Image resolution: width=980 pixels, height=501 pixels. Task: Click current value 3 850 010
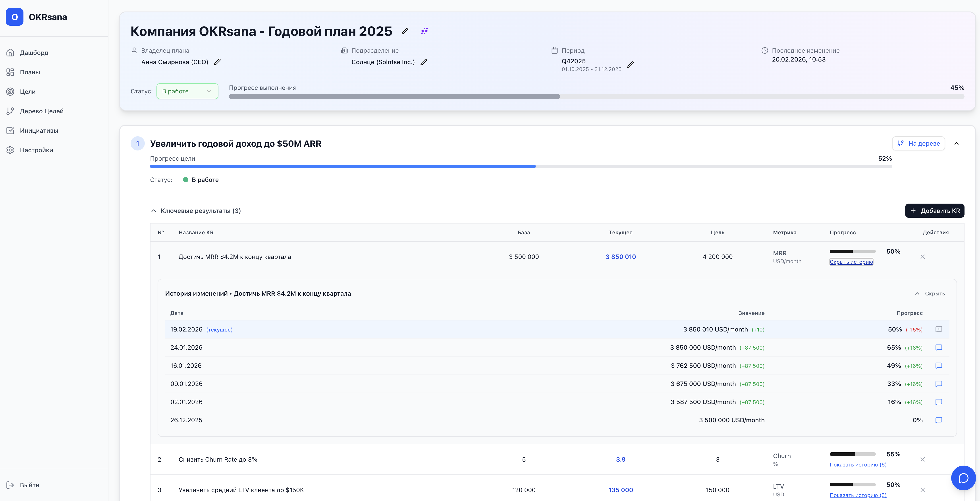[x=621, y=257]
